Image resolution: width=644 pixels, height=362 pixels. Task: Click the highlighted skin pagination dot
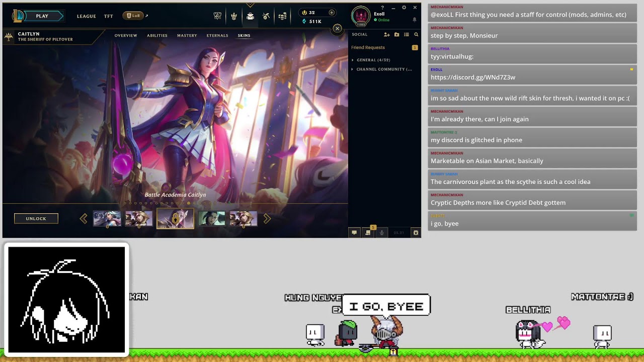[189, 203]
